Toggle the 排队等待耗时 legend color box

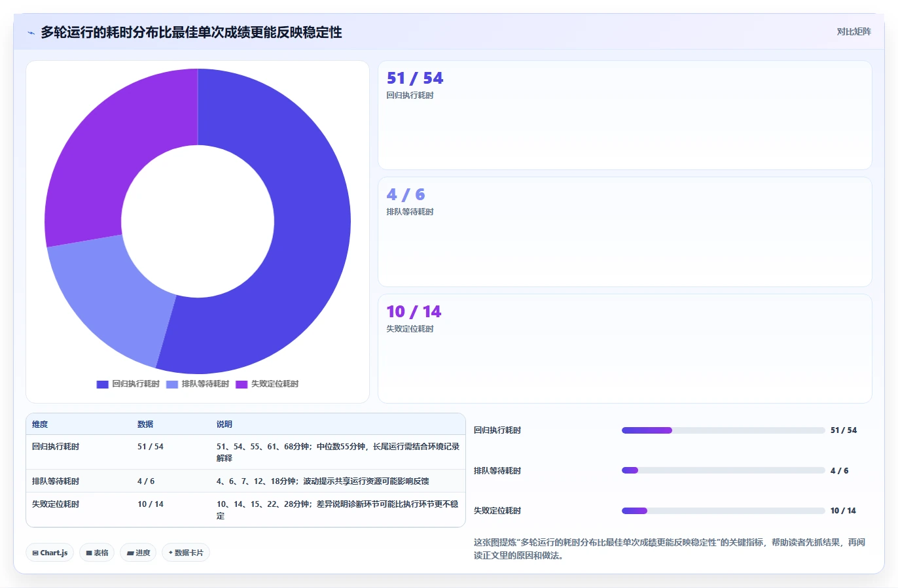click(x=172, y=385)
